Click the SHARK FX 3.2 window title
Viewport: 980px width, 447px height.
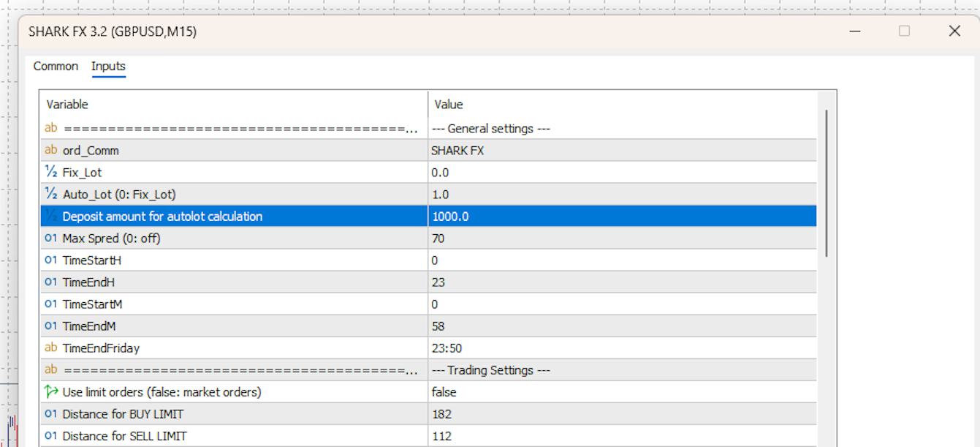pos(113,31)
